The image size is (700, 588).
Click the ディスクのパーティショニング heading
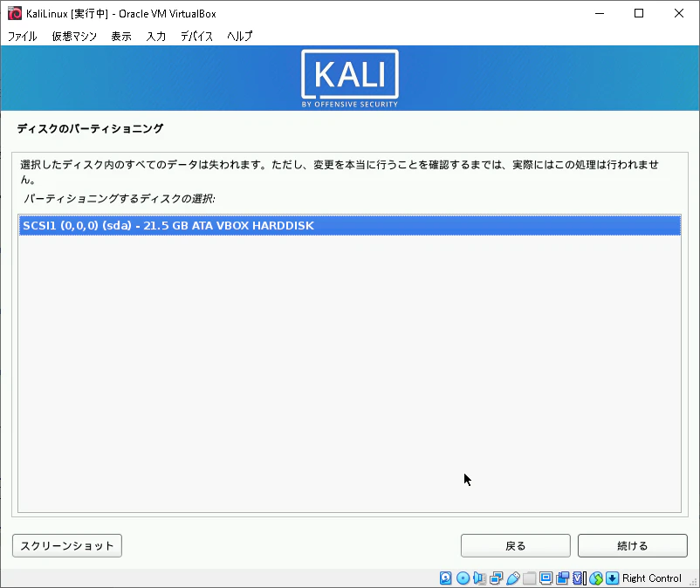(x=90, y=128)
